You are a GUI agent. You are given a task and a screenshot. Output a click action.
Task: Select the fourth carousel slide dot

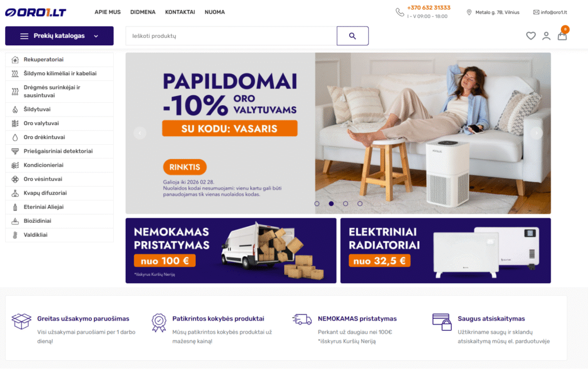click(359, 204)
